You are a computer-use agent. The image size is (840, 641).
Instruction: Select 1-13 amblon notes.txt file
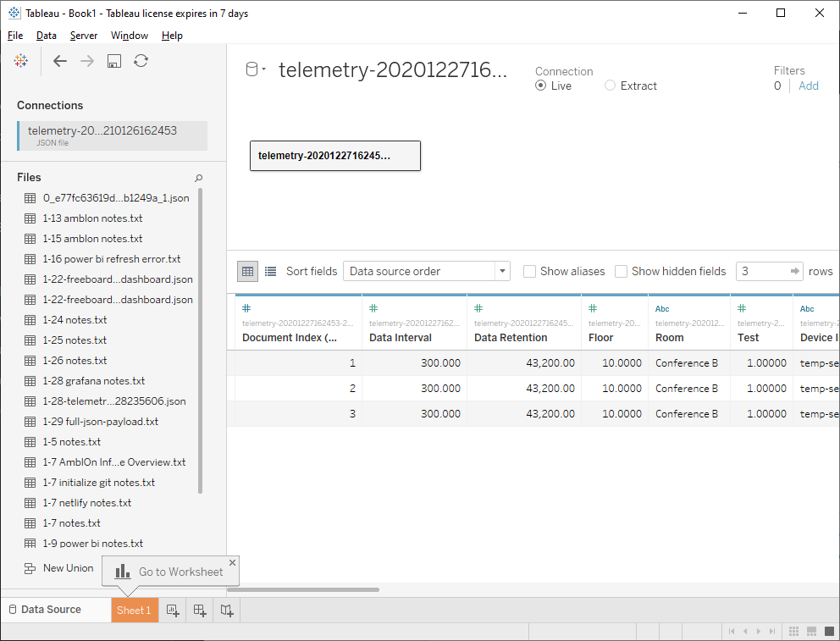[84, 218]
